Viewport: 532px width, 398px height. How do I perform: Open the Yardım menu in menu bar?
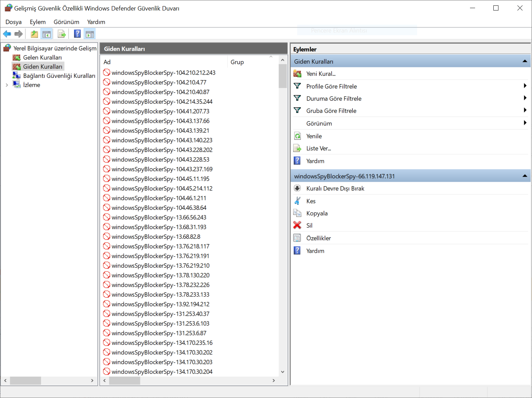[x=96, y=22]
